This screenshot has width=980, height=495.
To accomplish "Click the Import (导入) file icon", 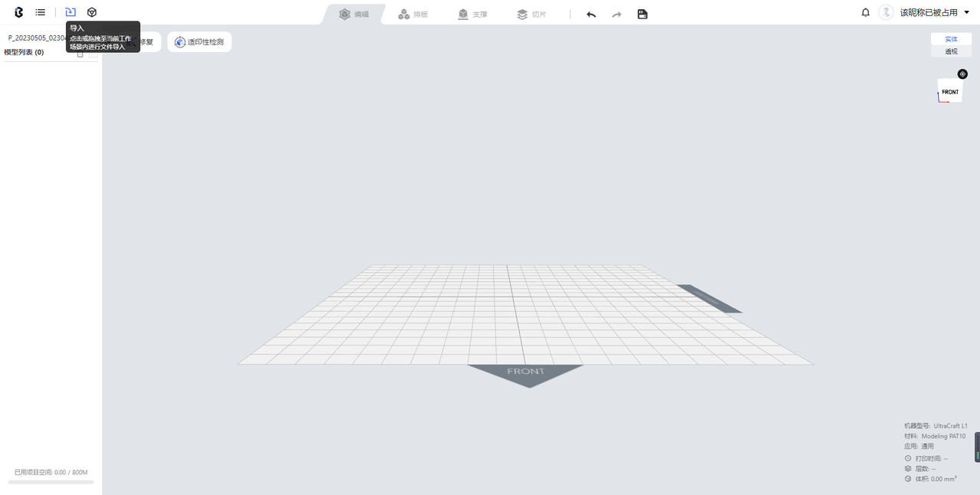I will click(x=70, y=12).
